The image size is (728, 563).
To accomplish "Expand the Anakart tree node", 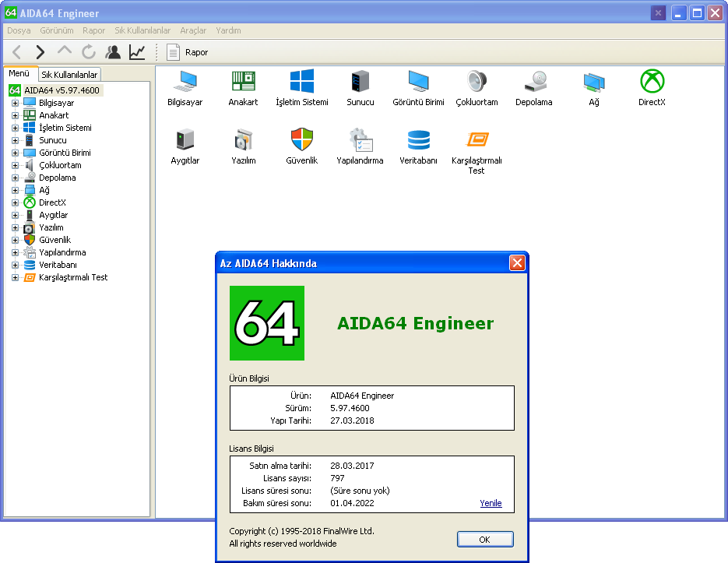I will pyautogui.click(x=15, y=116).
